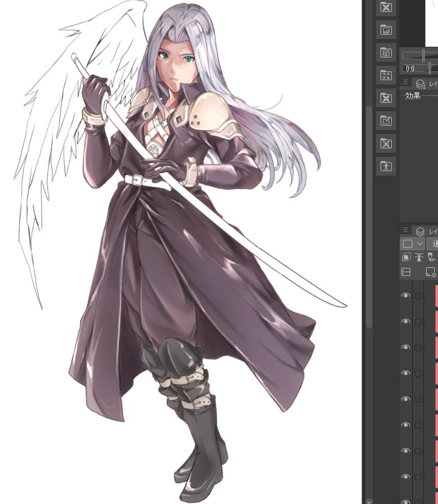This screenshot has width=438, height=504.
Task: Open the folder icon with four inward arrows
Action: [x=386, y=75]
